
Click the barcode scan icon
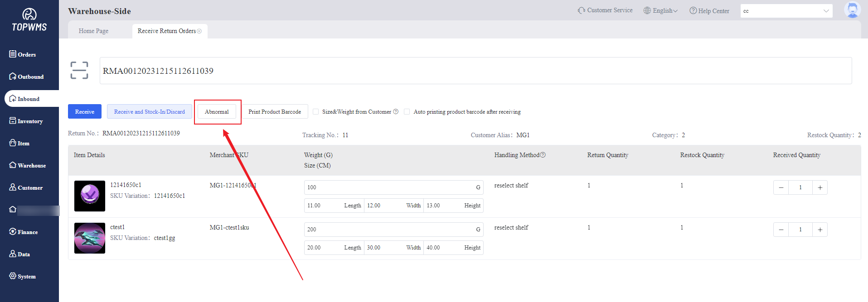(x=79, y=71)
